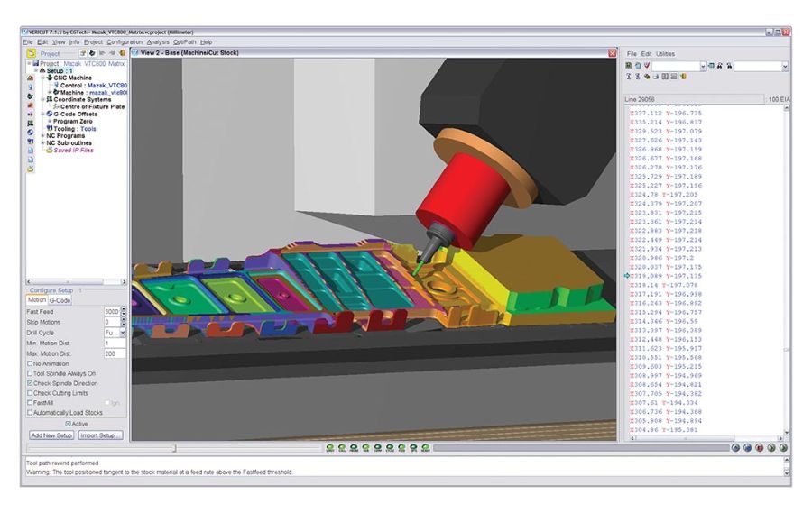
Task: Uncheck Check Spindle Direction option
Action: click(30, 383)
